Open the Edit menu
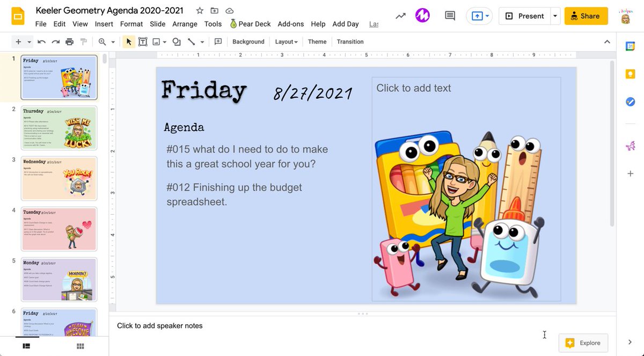Screen dimensions: 644x356 tap(59, 24)
